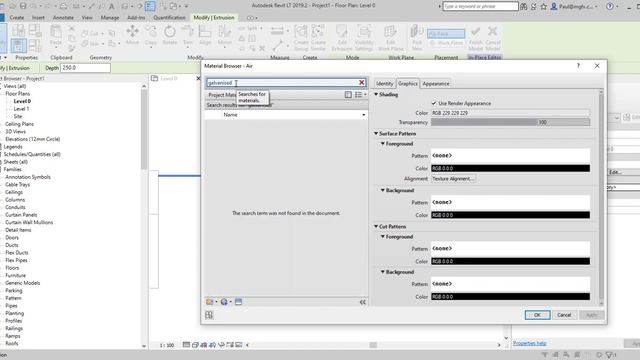Click the keyword search box in title bar
The height and width of the screenshot is (360, 640).
click(x=480, y=7)
